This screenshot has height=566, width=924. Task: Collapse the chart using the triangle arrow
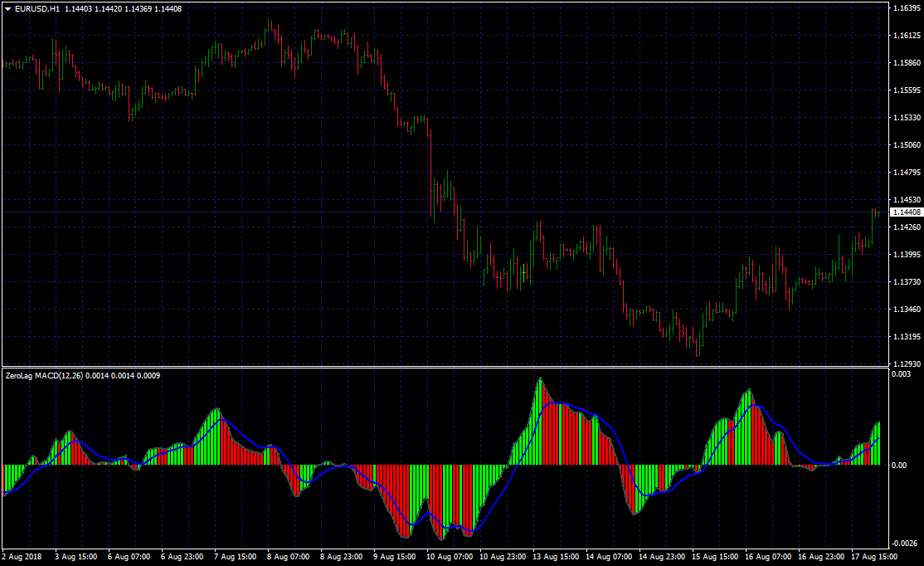[x=7, y=6]
